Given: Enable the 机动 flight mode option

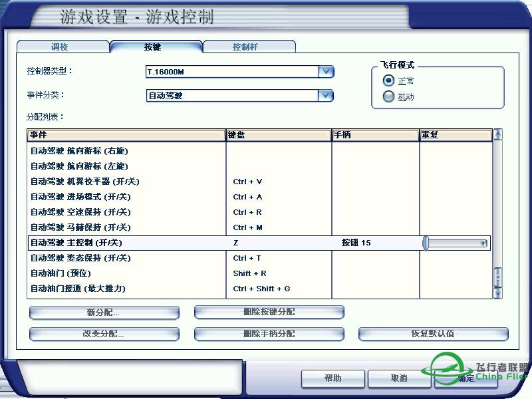Looking at the screenshot, I should (388, 96).
